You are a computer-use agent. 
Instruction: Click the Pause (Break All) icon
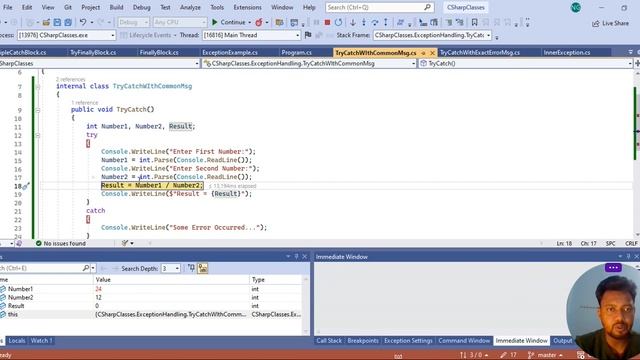point(316,22)
